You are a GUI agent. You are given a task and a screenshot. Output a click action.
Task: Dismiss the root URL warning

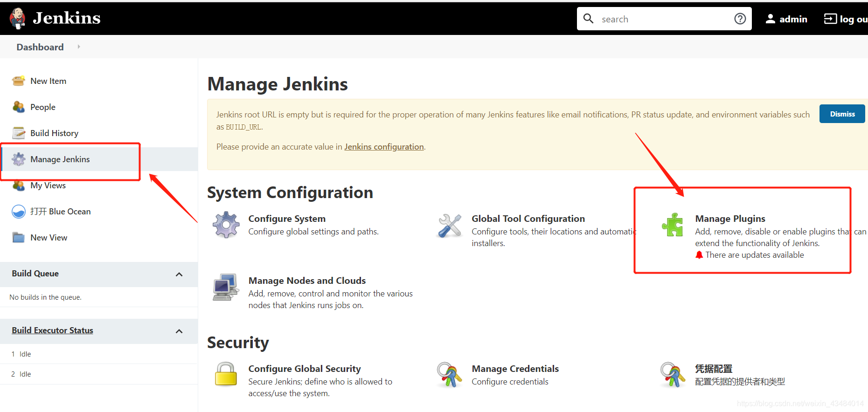pyautogui.click(x=842, y=114)
